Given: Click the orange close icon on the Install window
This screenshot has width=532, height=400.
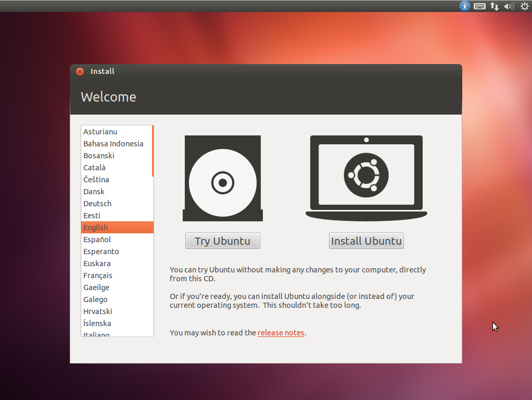Looking at the screenshot, I should pyautogui.click(x=80, y=71).
